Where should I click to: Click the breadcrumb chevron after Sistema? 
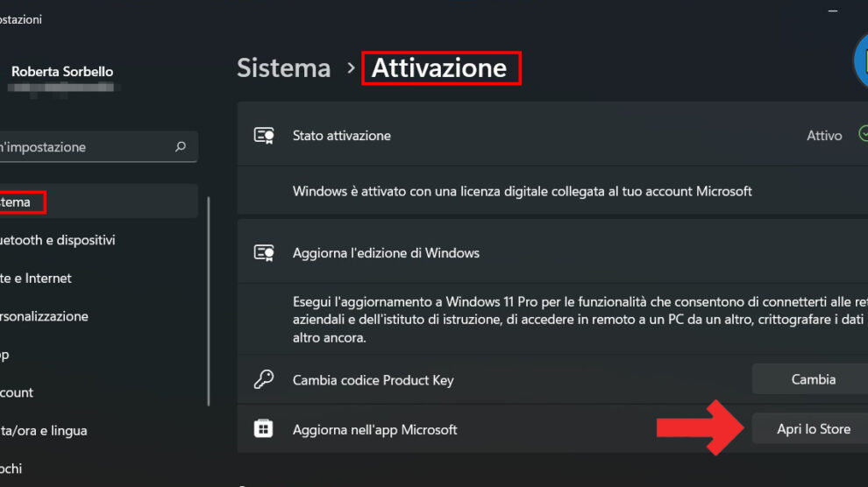pos(351,68)
